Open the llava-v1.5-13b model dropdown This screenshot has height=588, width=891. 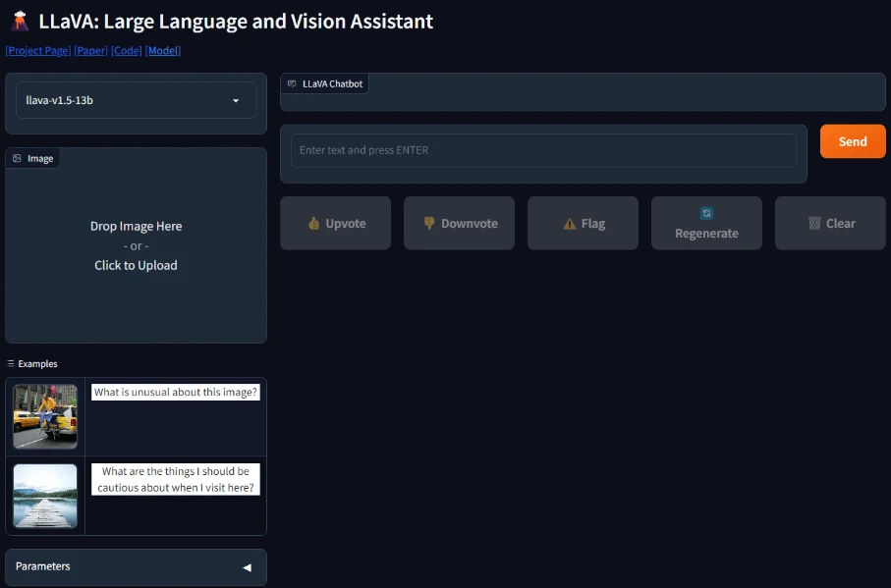point(136,100)
